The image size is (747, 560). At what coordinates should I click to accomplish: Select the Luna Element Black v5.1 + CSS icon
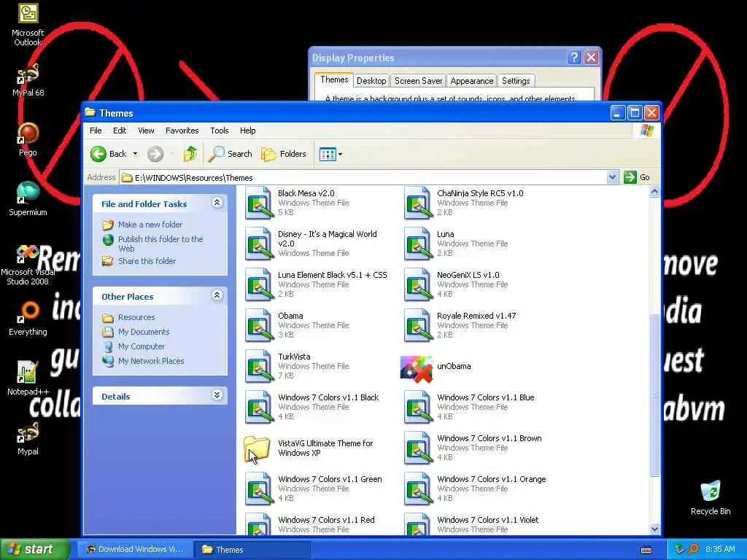[259, 285]
